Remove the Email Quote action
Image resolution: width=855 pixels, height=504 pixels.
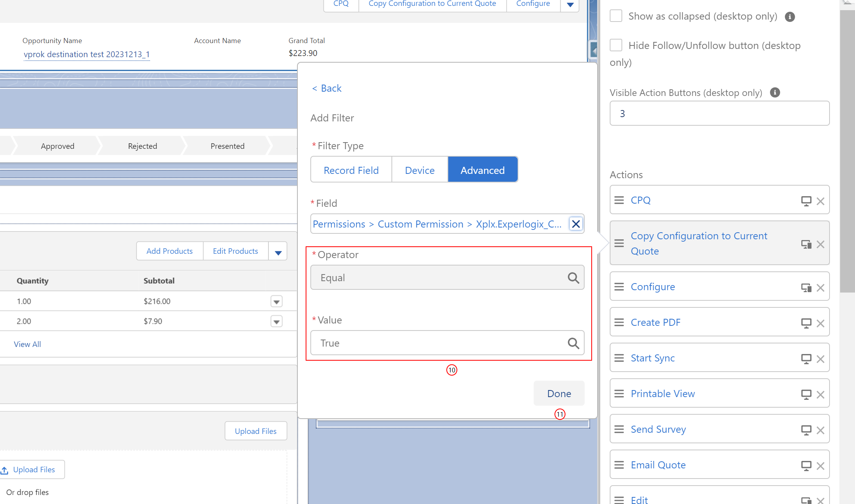(x=820, y=466)
